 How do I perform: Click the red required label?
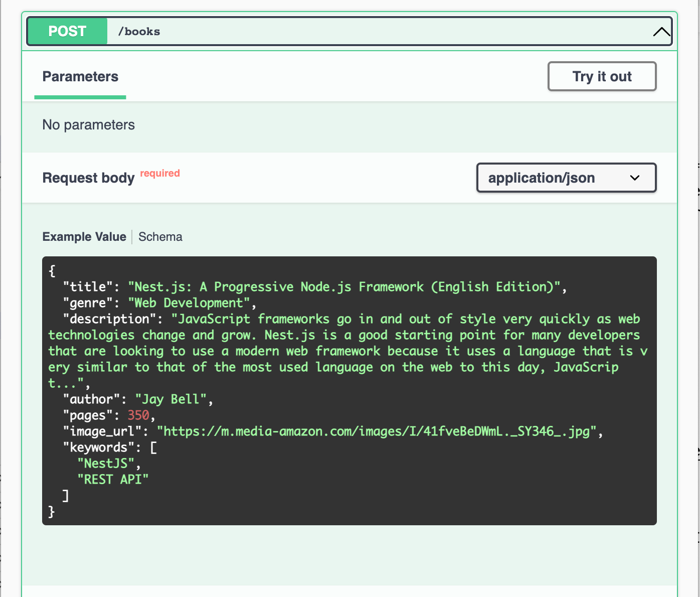[160, 173]
